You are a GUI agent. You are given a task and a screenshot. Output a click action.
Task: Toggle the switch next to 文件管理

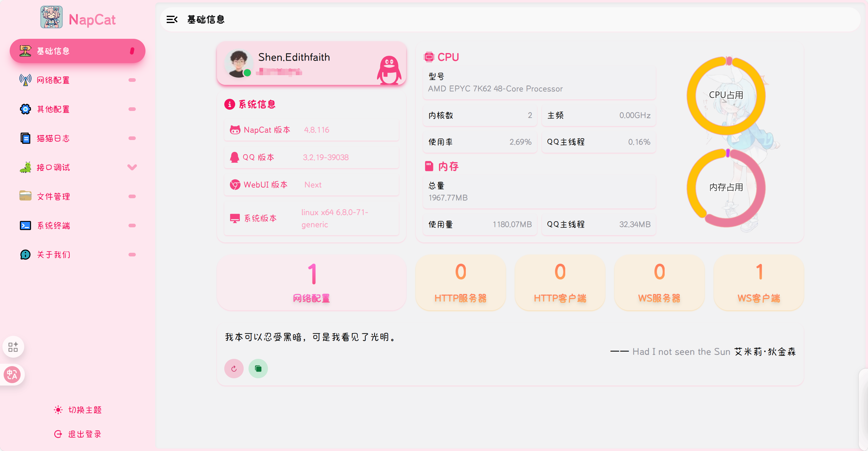tap(132, 196)
